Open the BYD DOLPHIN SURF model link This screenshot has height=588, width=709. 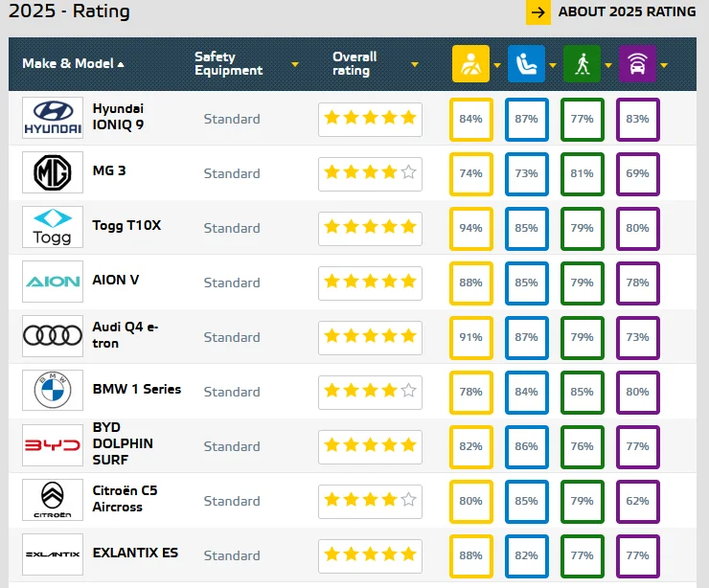click(123, 443)
